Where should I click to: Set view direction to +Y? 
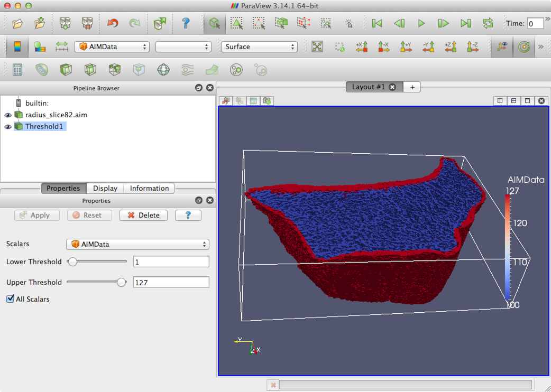(406, 46)
